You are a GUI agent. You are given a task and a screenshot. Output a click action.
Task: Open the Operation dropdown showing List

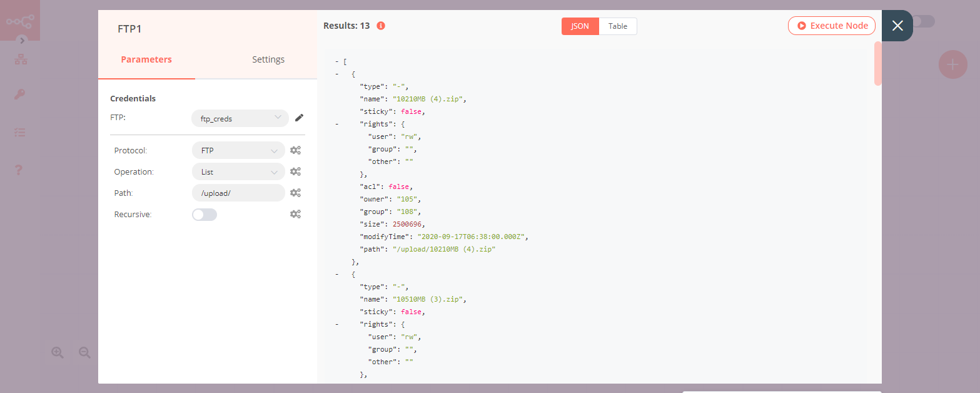(238, 171)
